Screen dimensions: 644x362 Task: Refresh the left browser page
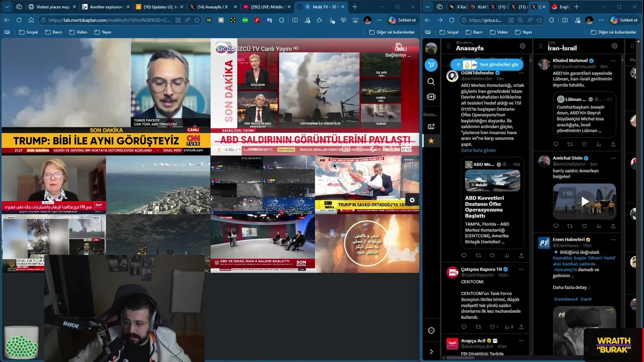19,20
